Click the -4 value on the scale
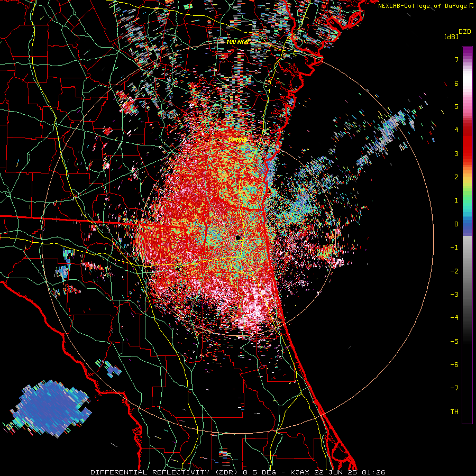The image size is (476, 476). pyautogui.click(x=454, y=318)
